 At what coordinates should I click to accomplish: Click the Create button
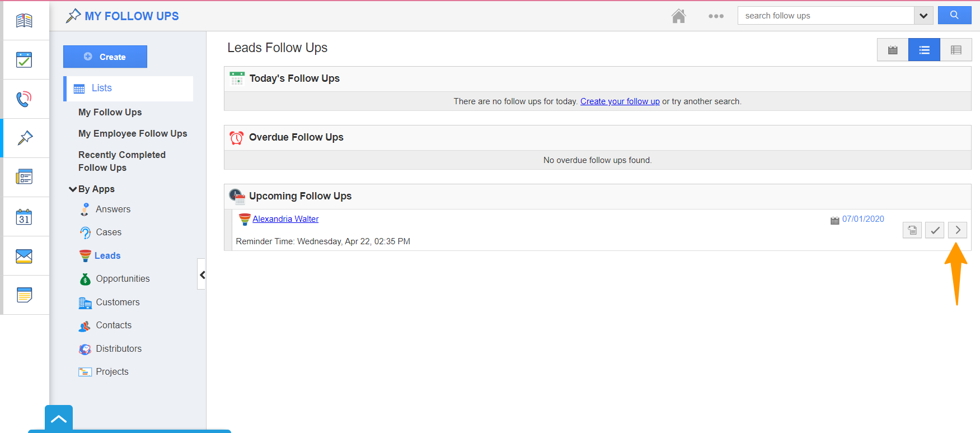tap(105, 57)
